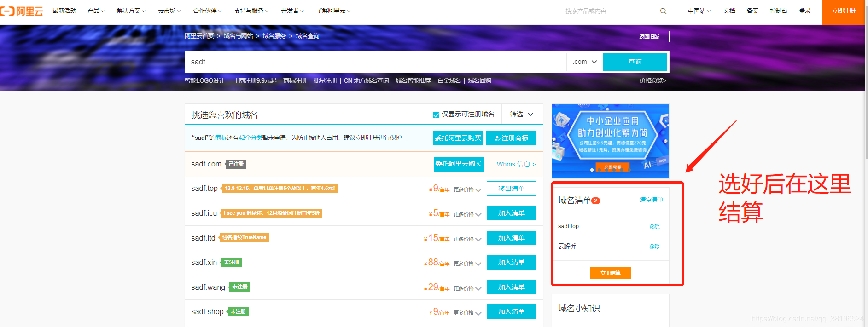Click 清空清单 to clear the list

point(651,200)
